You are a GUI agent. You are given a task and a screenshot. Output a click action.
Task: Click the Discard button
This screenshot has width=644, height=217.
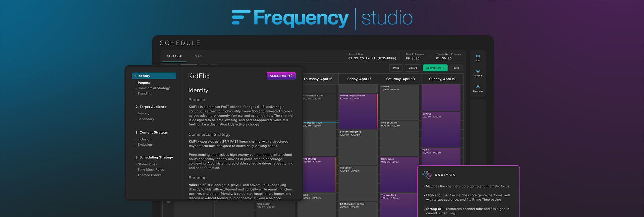(413, 68)
